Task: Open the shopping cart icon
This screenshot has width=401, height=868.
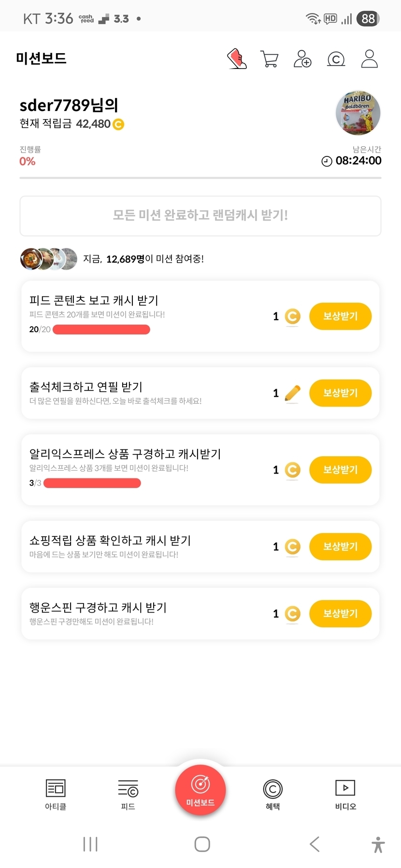Action: (269, 59)
